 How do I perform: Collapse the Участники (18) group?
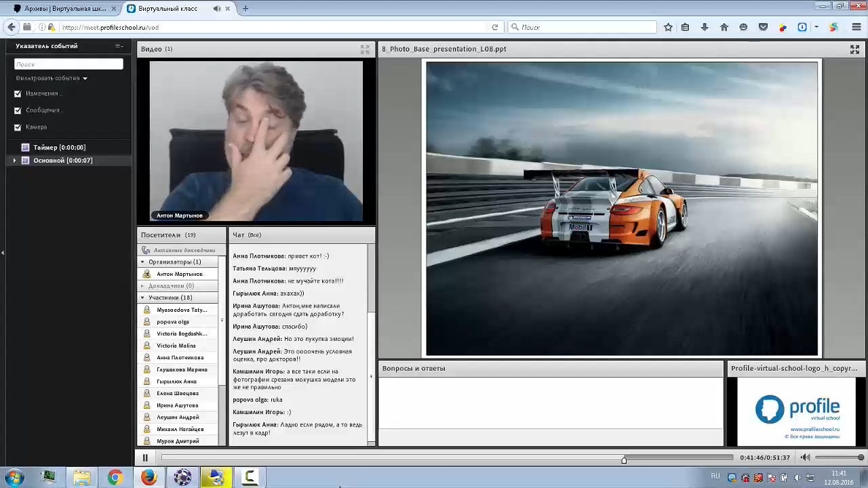142,298
